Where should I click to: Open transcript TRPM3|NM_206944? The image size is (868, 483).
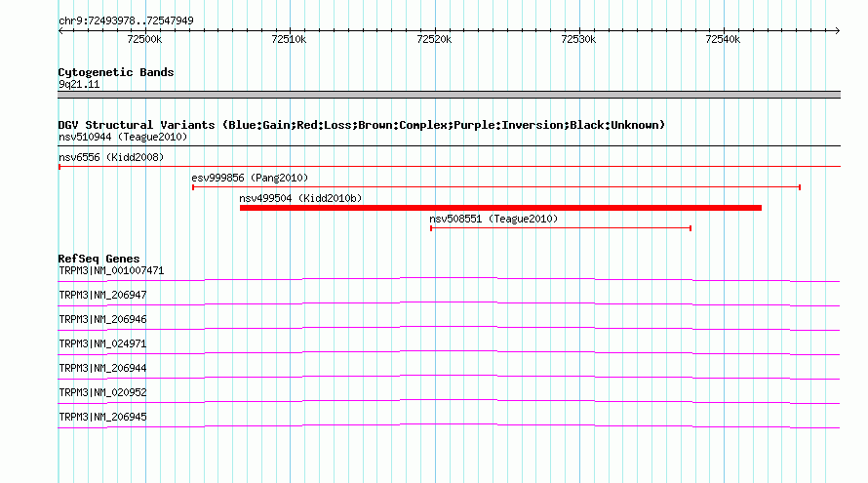coord(102,368)
